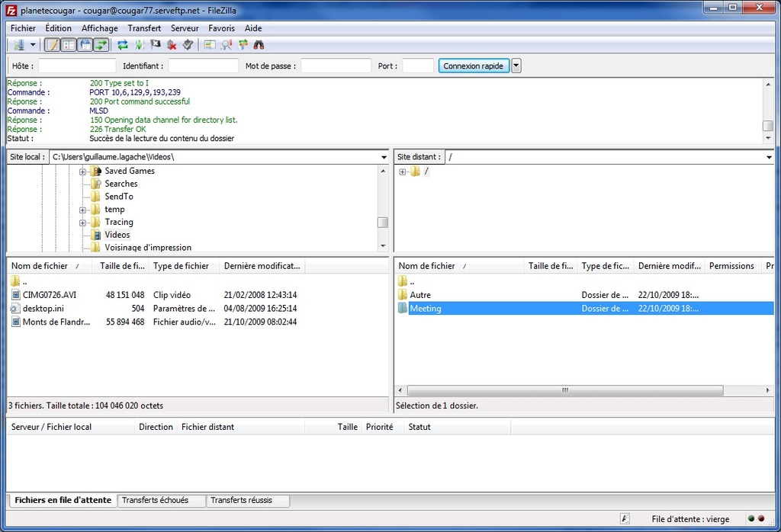Switch to the Transferts échoués tab
Viewport: 781px width, 532px height.
pos(161,501)
